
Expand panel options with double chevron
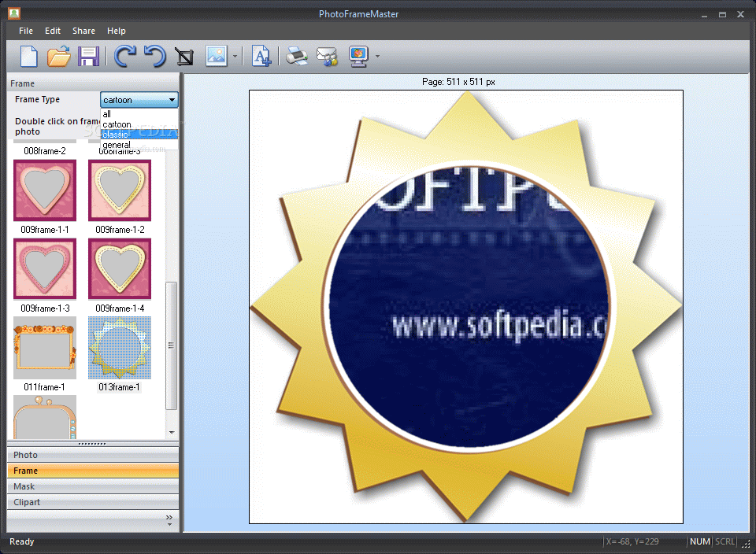[x=169, y=518]
